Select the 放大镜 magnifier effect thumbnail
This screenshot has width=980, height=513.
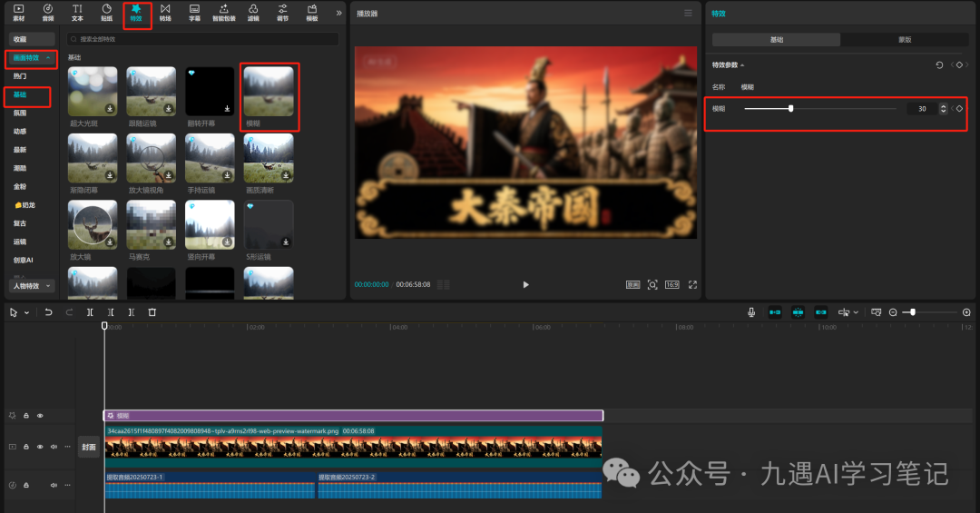click(93, 224)
